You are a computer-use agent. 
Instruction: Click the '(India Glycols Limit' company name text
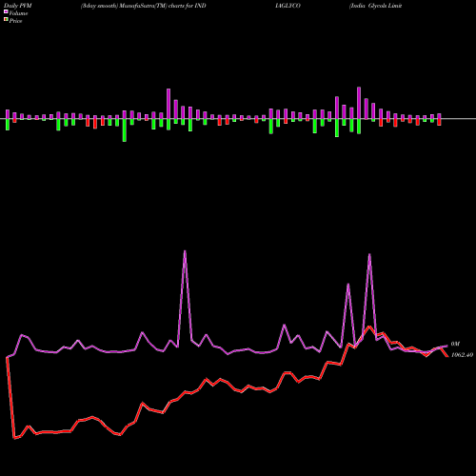point(375,6)
